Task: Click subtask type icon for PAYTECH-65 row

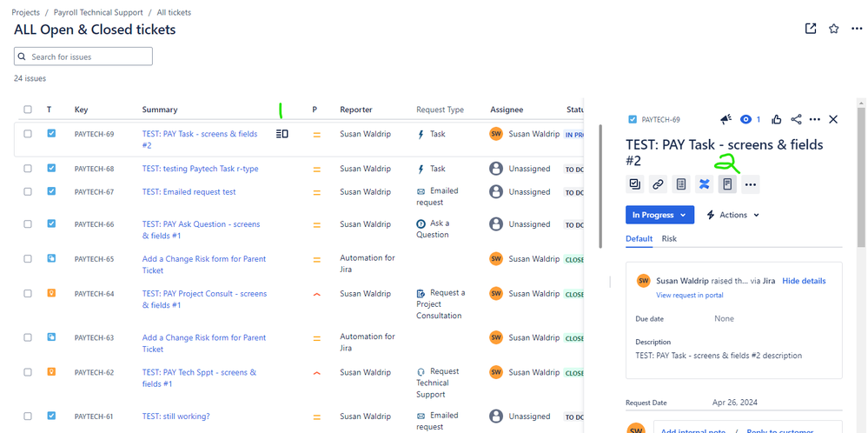Action: pos(51,258)
